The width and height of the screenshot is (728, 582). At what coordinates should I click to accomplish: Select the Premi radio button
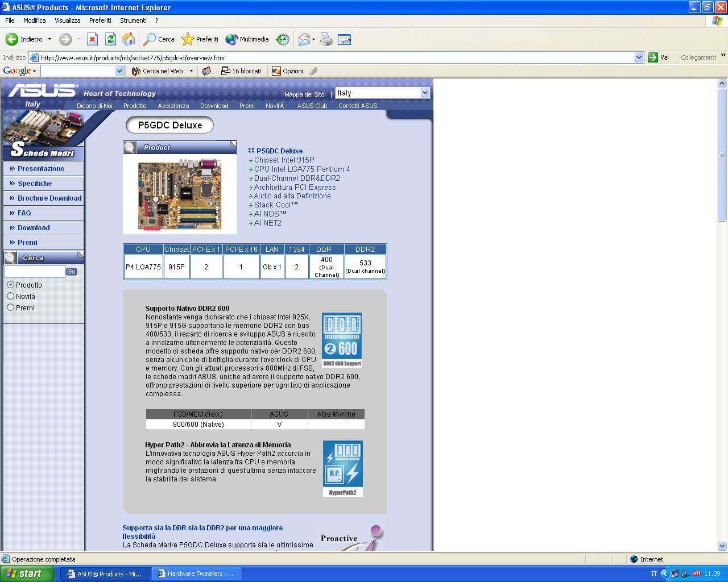(10, 307)
